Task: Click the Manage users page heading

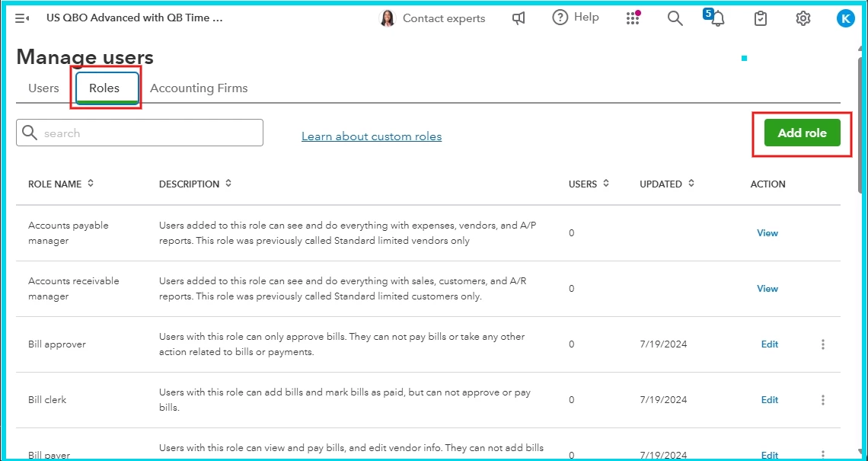Action: [x=85, y=57]
